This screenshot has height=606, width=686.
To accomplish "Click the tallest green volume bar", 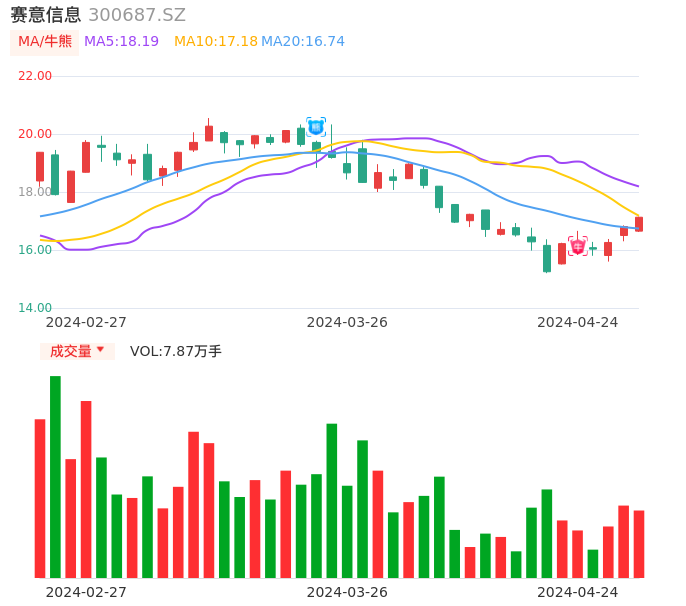I will (x=55, y=477).
